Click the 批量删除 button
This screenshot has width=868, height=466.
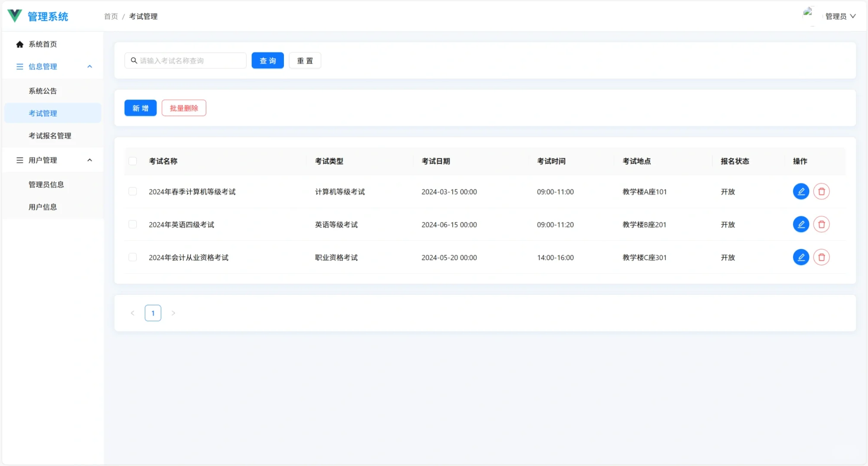pyautogui.click(x=184, y=108)
